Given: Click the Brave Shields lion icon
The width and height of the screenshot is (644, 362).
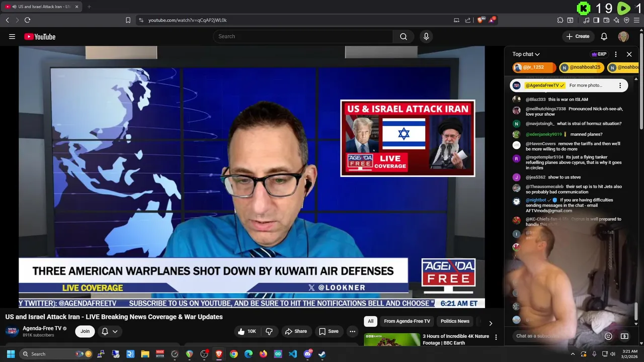Looking at the screenshot, I should point(480,20).
